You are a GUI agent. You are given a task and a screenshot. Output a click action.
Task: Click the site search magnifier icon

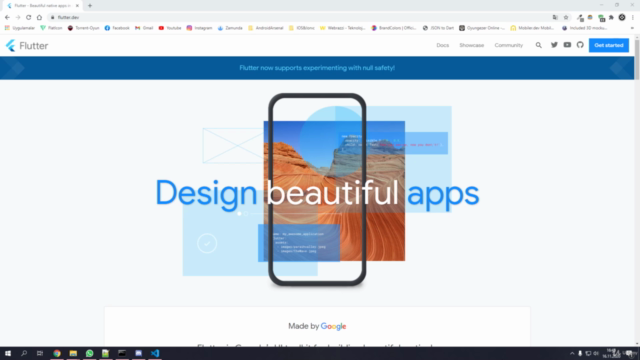539,45
